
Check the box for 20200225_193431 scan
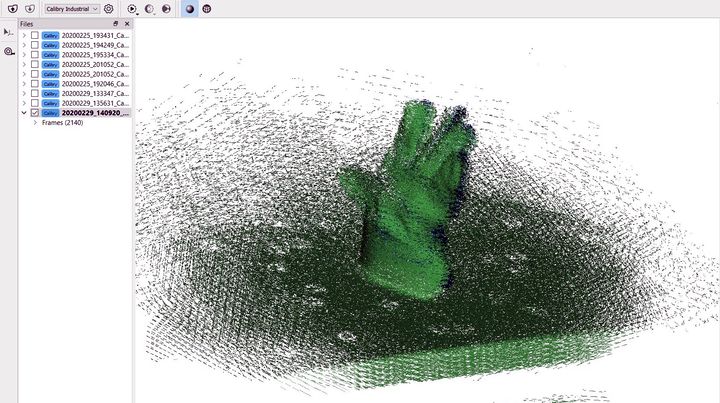(35, 35)
